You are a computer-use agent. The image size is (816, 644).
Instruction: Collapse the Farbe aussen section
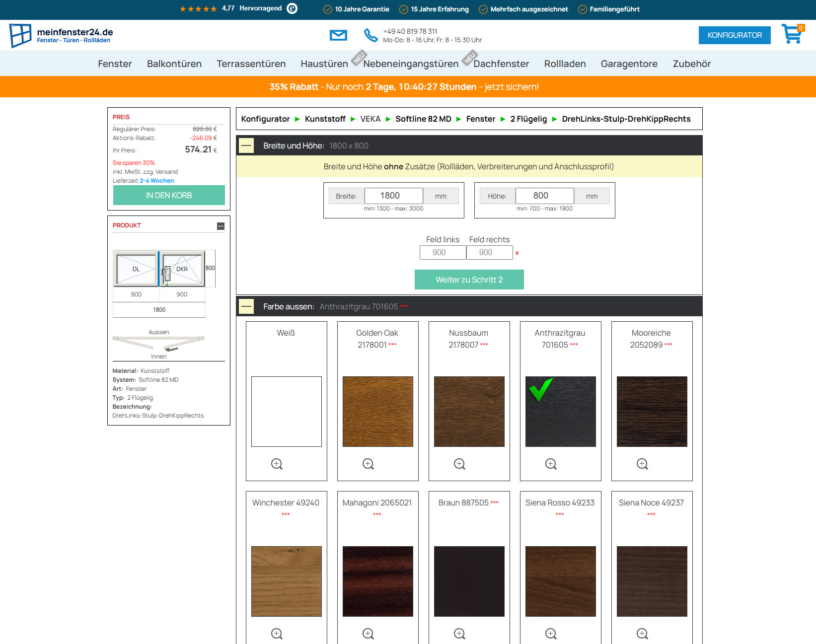pyautogui.click(x=246, y=306)
